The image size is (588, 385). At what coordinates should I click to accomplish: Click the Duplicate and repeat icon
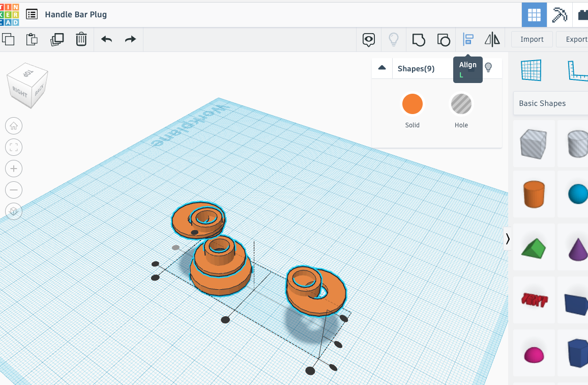click(57, 39)
